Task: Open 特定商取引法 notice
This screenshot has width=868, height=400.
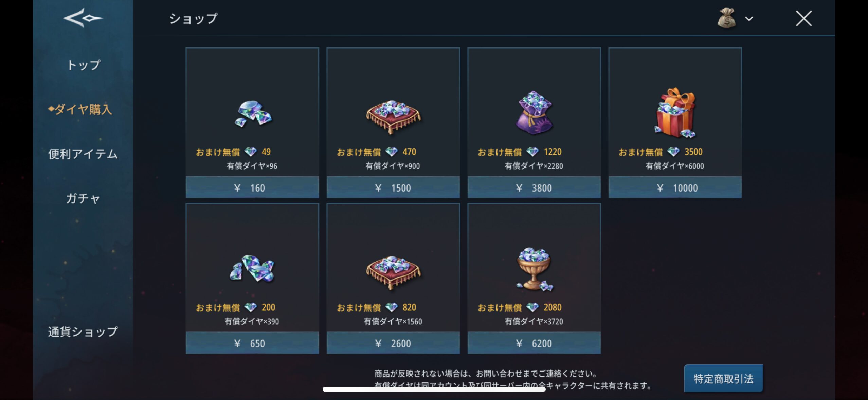Action: tap(723, 378)
